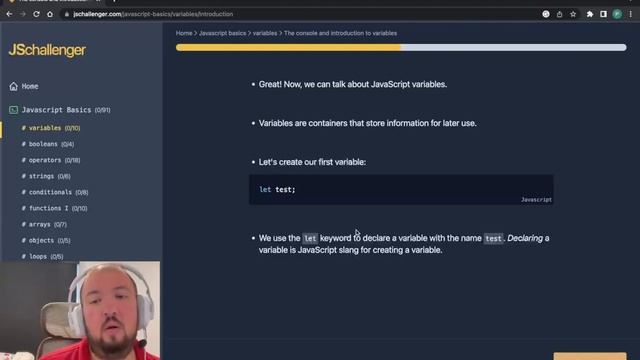The height and width of the screenshot is (360, 640).
Task: Select the arrays category
Action: pos(44,224)
